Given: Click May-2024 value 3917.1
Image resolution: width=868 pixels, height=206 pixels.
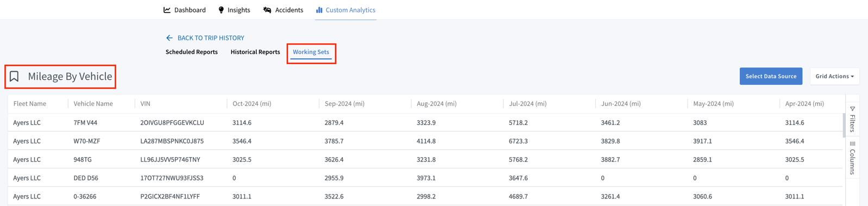Looking at the screenshot, I should coord(702,141).
